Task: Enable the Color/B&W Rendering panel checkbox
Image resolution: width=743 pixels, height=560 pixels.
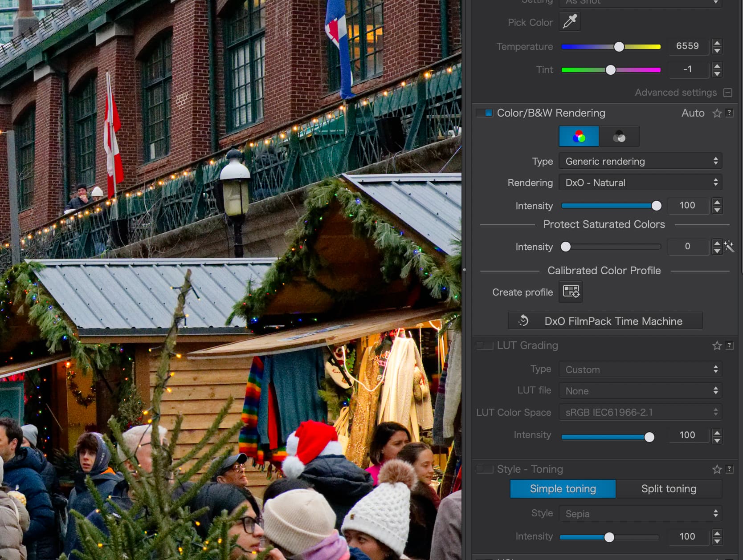Action: point(485,113)
